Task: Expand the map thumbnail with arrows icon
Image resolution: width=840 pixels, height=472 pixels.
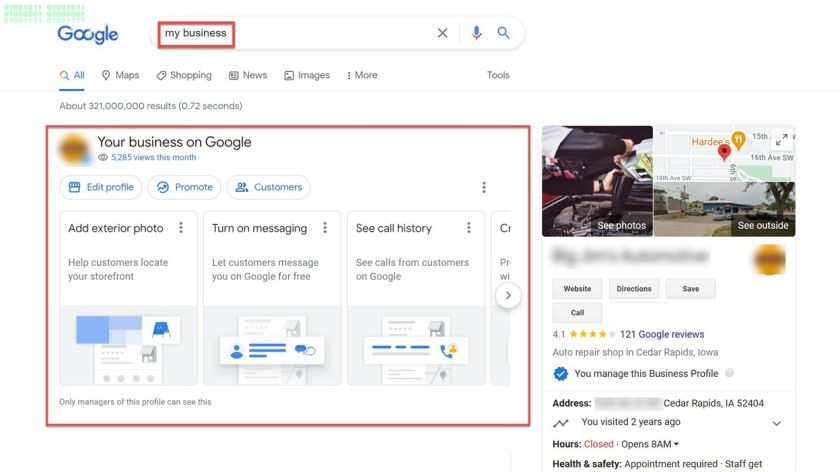Action: [x=782, y=140]
